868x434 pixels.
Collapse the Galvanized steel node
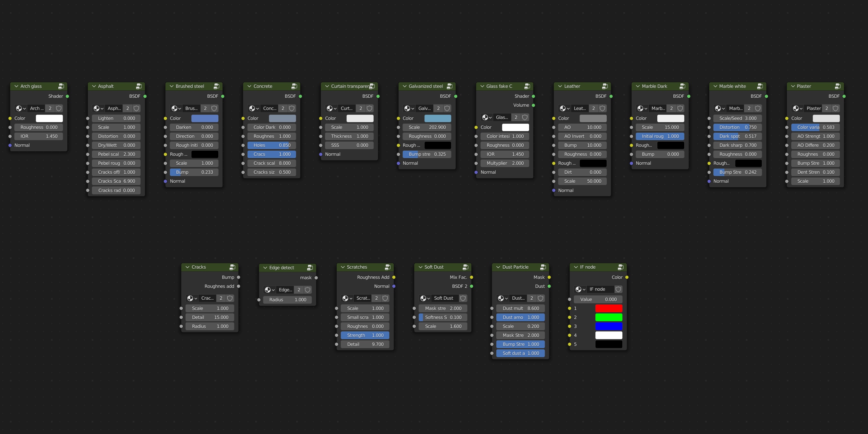(404, 86)
